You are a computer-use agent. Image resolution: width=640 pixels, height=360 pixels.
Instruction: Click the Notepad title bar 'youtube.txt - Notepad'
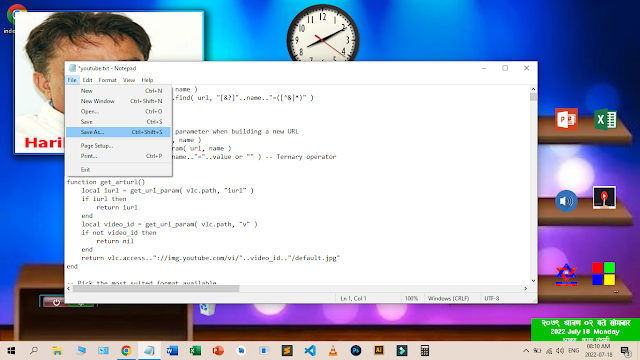107,68
